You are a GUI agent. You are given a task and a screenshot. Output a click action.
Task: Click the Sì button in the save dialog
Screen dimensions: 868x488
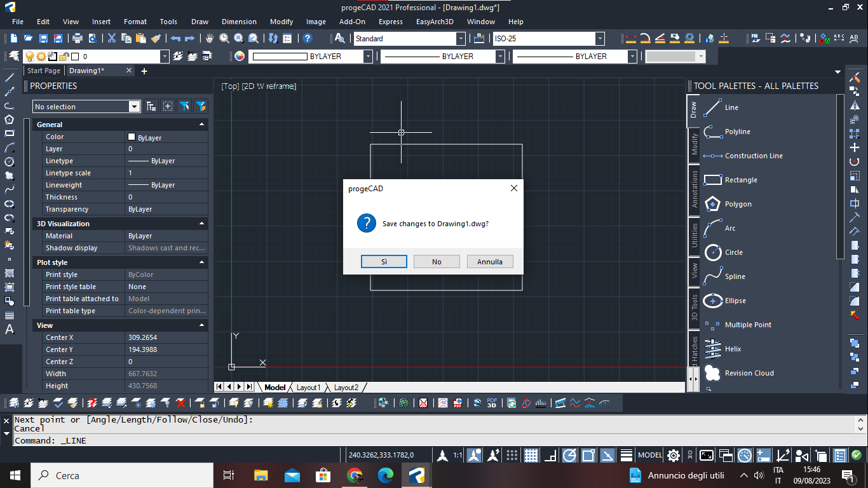384,262
